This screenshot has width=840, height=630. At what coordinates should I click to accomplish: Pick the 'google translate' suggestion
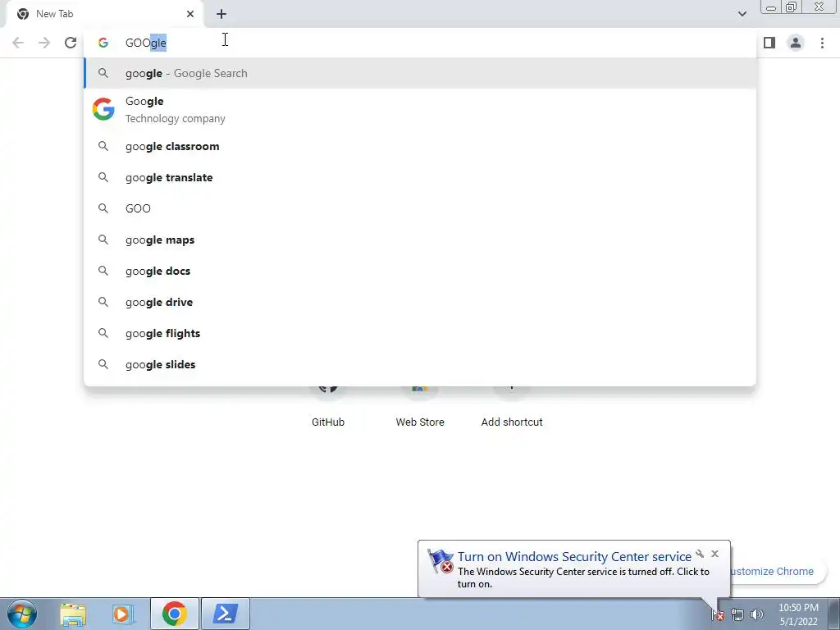click(x=420, y=177)
